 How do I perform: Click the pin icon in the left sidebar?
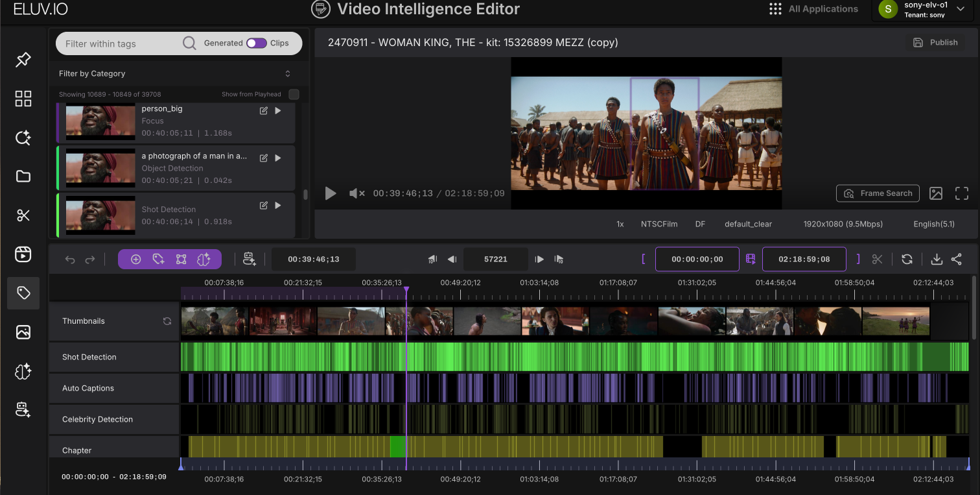23,60
